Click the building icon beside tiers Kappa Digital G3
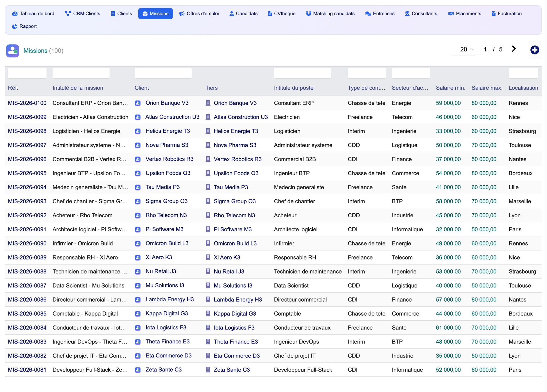 pos(208,314)
